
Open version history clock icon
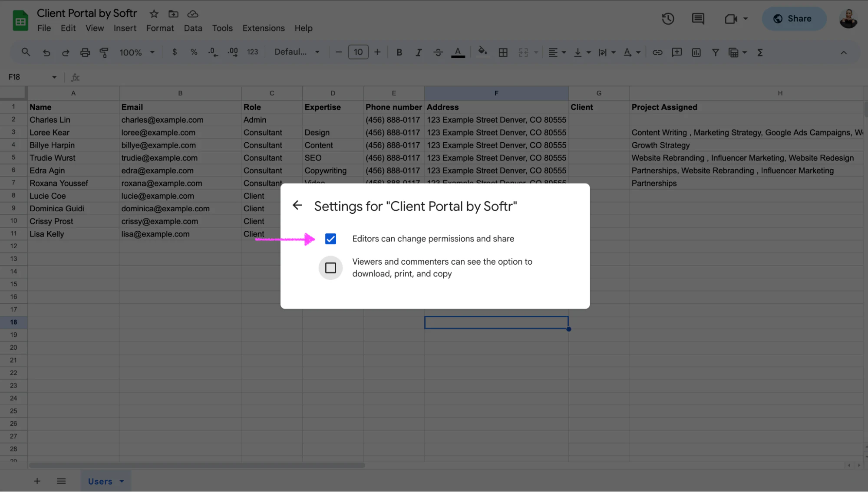point(668,19)
